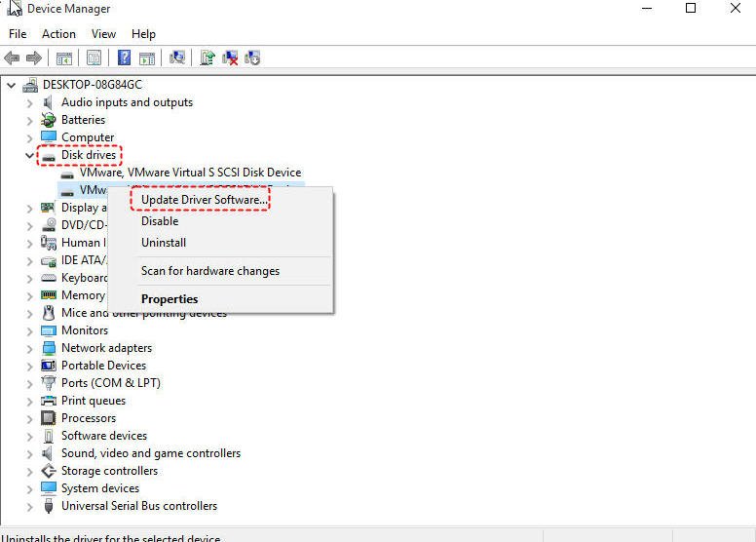
Task: Click the Forward arrow toolbar icon
Action: (34, 58)
